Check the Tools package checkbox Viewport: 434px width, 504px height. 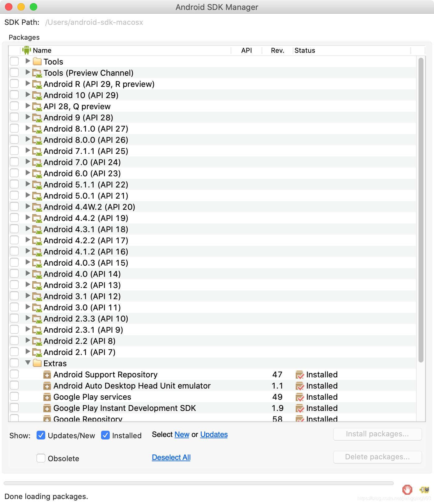[14, 61]
